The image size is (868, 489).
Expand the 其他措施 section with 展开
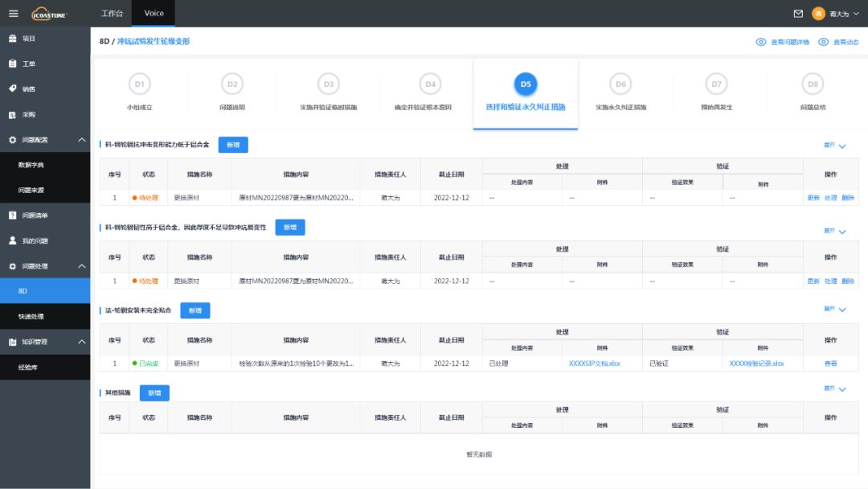[834, 389]
